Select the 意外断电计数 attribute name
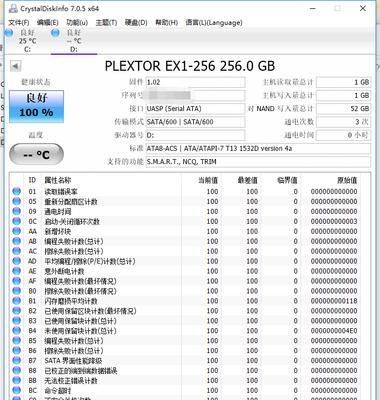Screen dimensions: 380x400 (x=64, y=271)
